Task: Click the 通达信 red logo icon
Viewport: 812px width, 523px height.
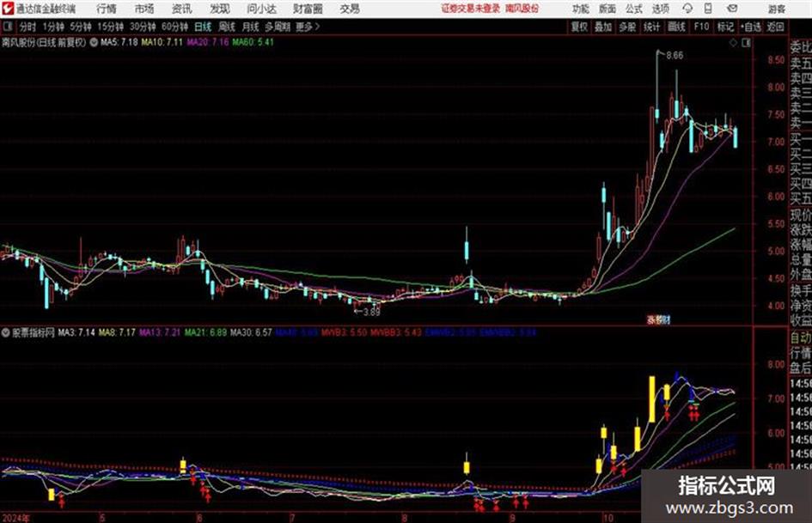Action: pos(7,9)
